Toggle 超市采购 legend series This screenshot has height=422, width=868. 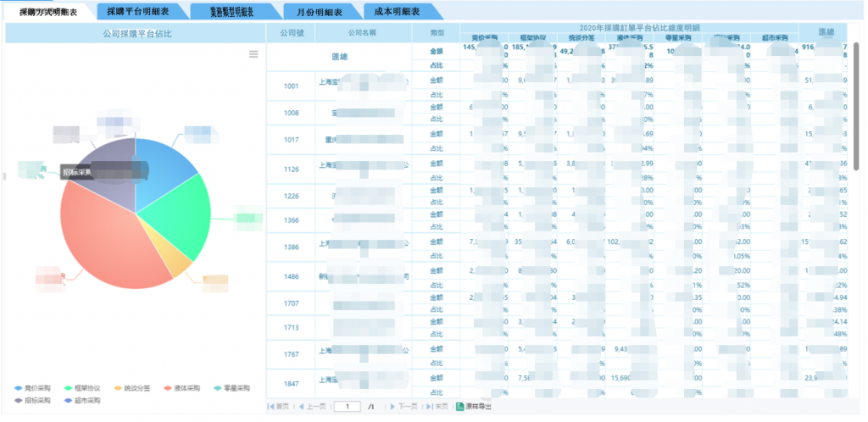point(82,401)
